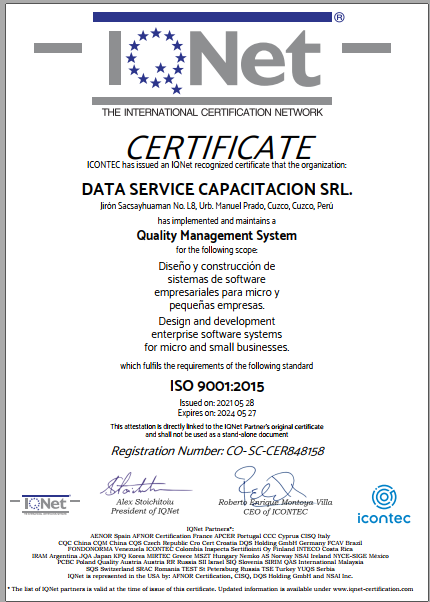
Task: Click 'DATA SERVICE CAPACITACION SRL.' company name
Action: point(217,189)
